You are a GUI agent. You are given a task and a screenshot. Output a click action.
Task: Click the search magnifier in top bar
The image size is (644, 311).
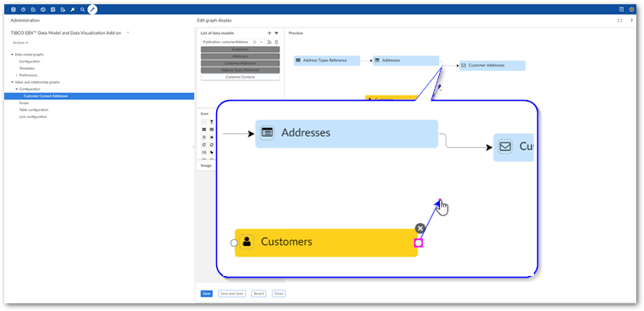click(x=83, y=9)
